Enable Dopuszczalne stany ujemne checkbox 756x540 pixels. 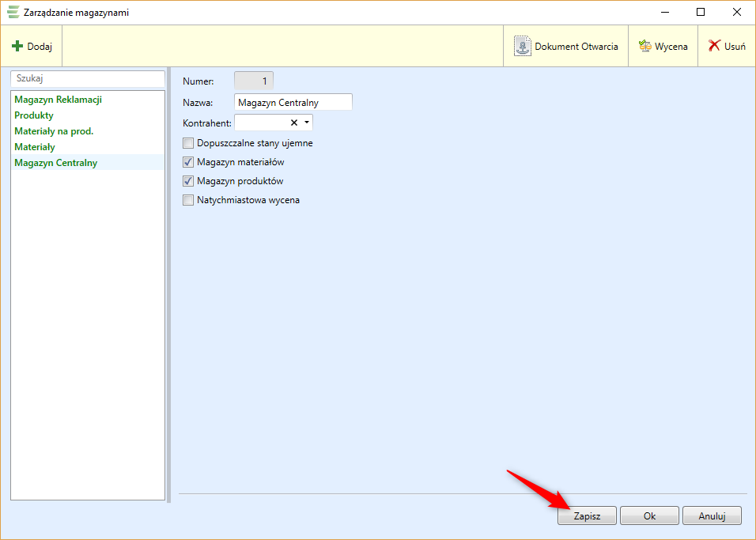(x=188, y=143)
